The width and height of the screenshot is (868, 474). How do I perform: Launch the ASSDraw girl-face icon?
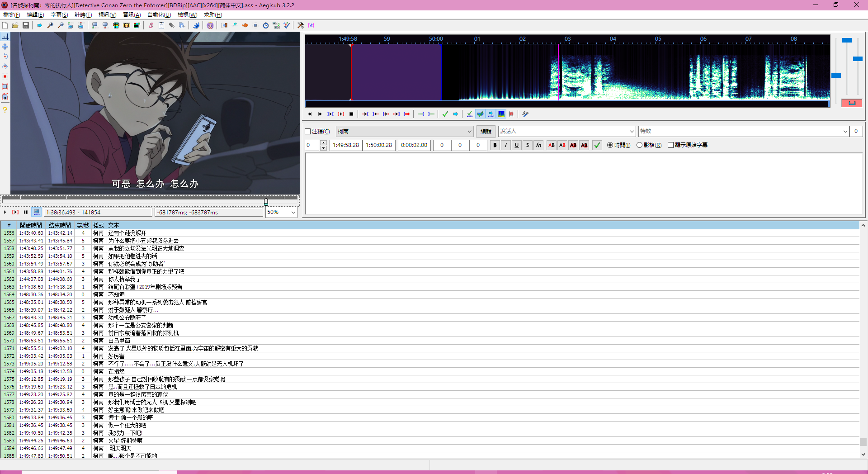[210, 25]
